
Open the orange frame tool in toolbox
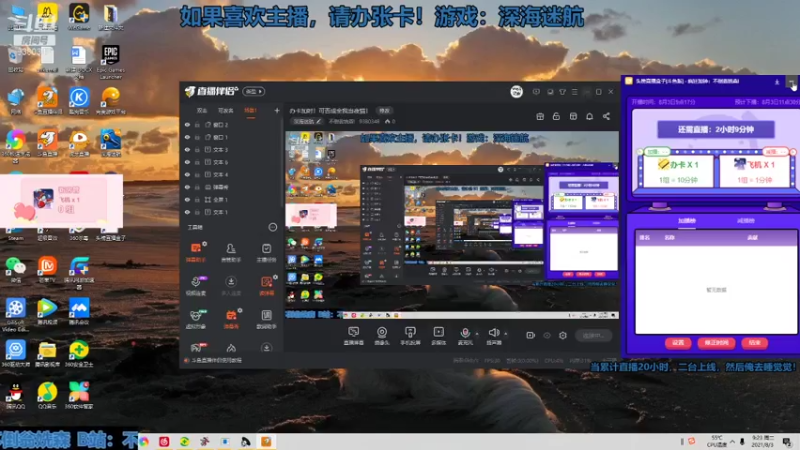[266, 285]
